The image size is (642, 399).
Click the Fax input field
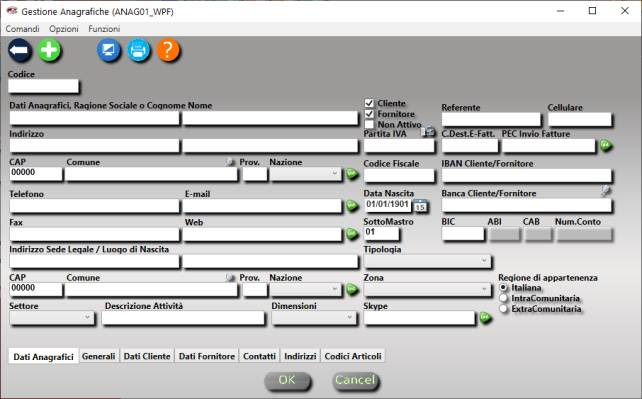click(94, 234)
